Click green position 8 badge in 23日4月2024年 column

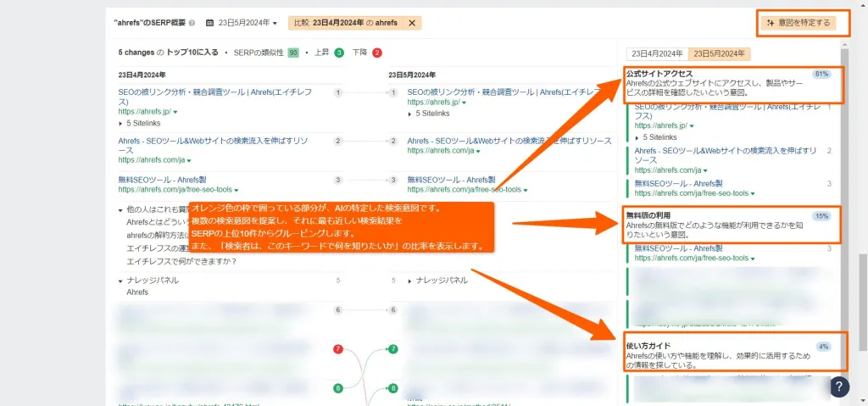(x=338, y=388)
